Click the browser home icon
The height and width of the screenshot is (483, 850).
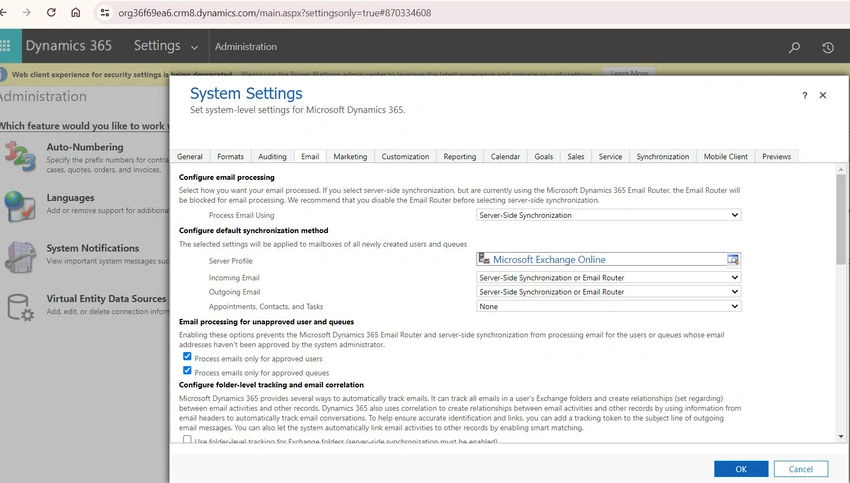pyautogui.click(x=75, y=12)
